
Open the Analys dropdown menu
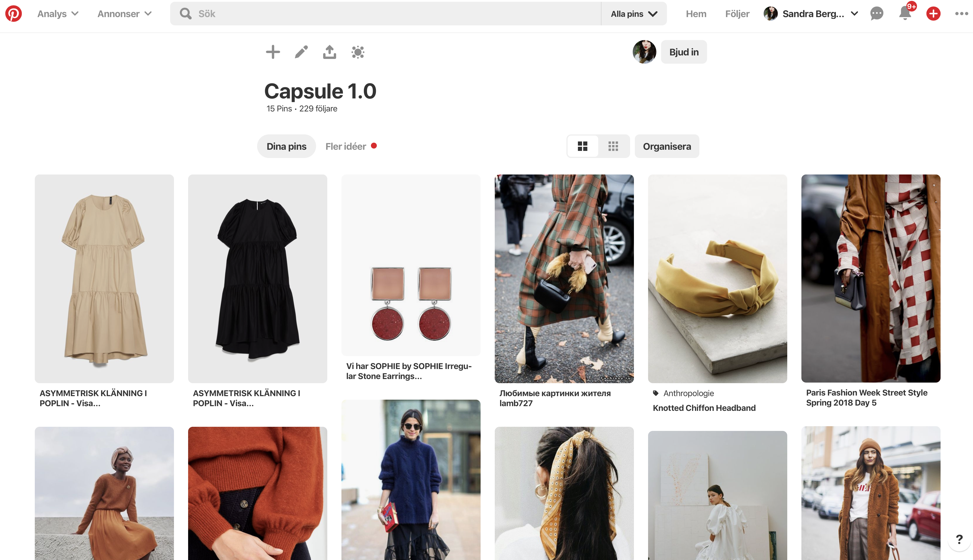[x=58, y=14]
